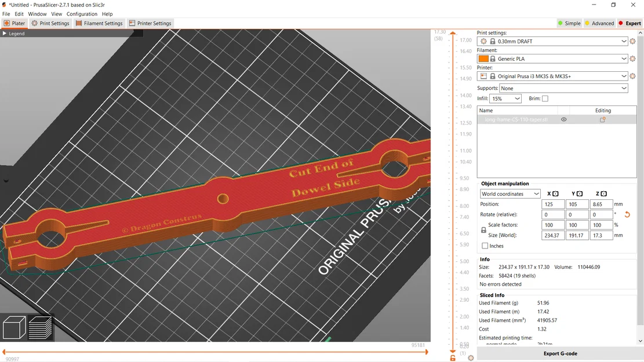The width and height of the screenshot is (644, 362).
Task: Click the Position Z field
Action: click(x=601, y=204)
